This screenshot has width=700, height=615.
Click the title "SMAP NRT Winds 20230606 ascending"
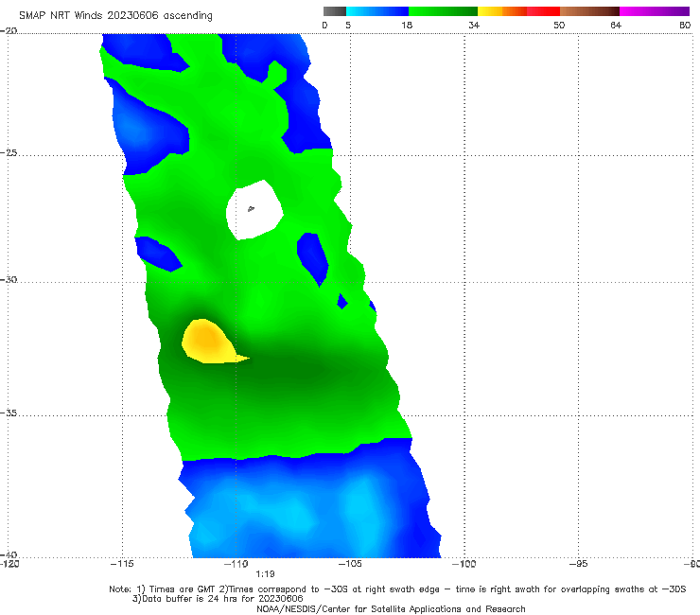click(x=115, y=15)
